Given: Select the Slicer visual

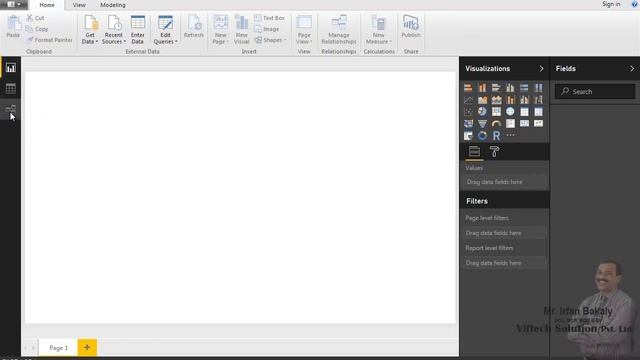Looking at the screenshot, I should pyautogui.click(x=468, y=136).
